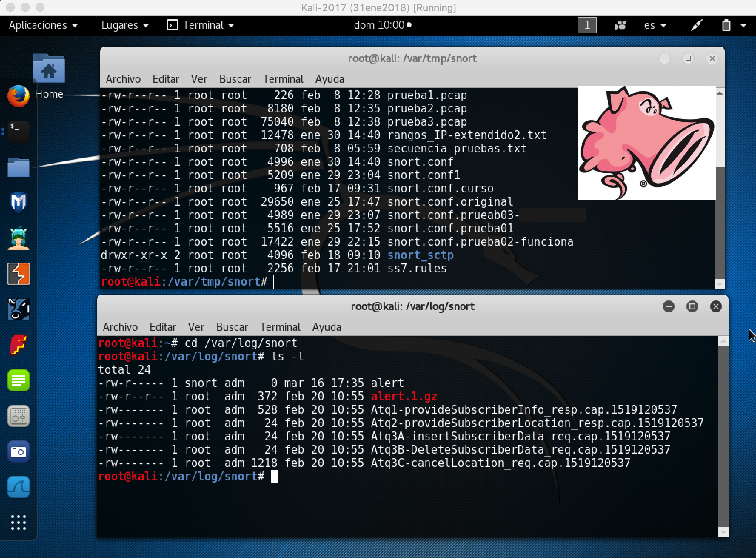The width and height of the screenshot is (756, 558).
Task: Launch Metasploit from the dock
Action: (18, 202)
